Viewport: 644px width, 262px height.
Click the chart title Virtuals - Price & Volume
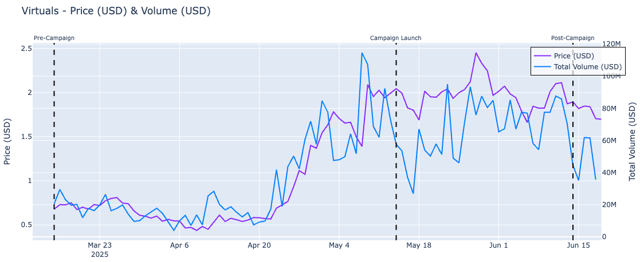click(116, 11)
